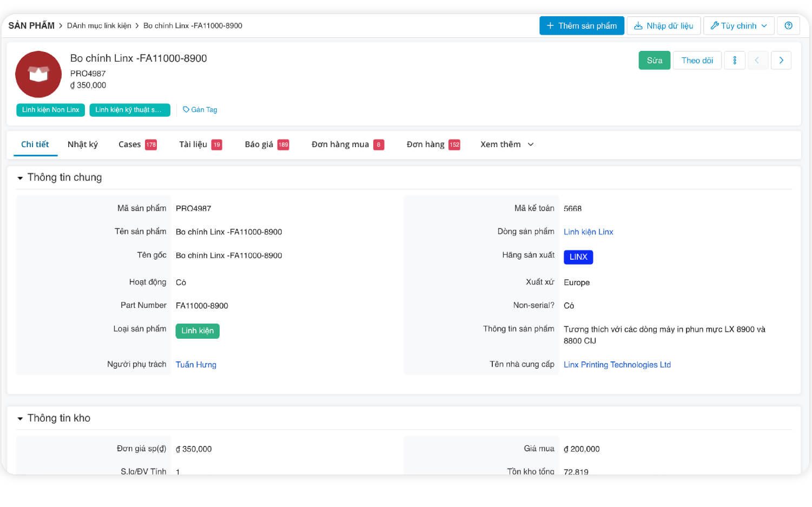
Task: Click the Báo giá count badge 189
Action: 283,144
